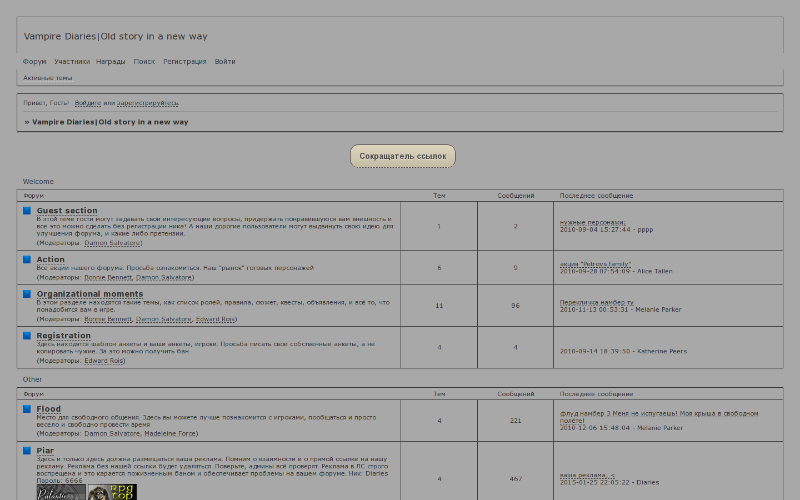800x500 pixels.
Task: Click the Vampire Diaries site title header
Action: point(116,36)
